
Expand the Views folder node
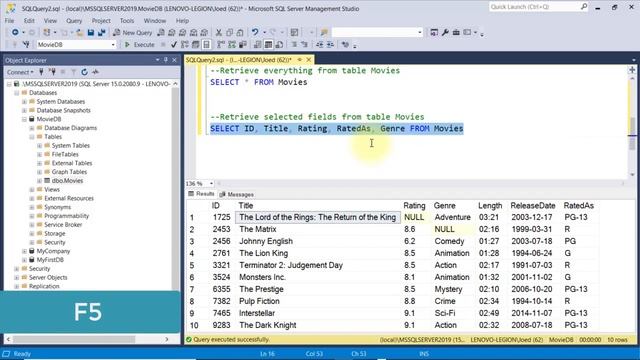[32, 189]
